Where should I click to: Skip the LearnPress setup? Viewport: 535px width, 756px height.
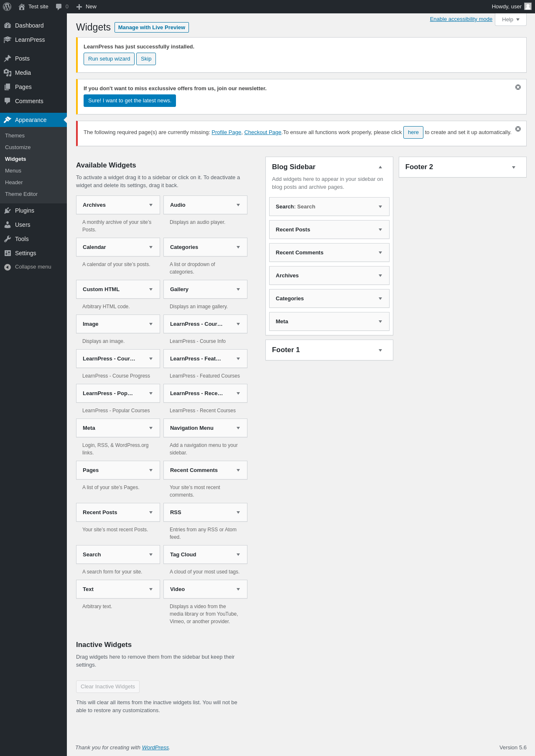pyautogui.click(x=146, y=59)
